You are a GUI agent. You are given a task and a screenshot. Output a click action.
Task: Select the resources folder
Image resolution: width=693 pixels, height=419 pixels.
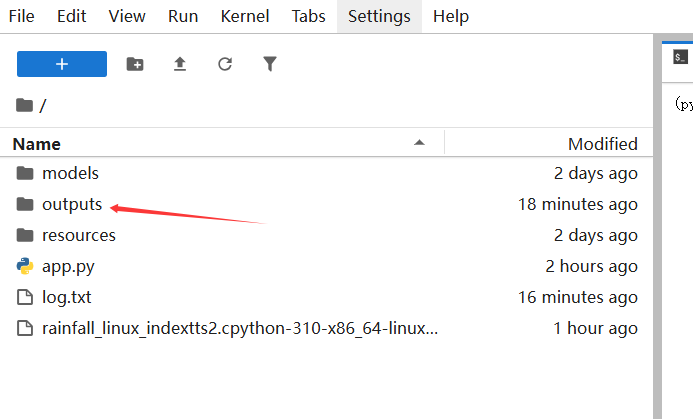[x=78, y=236]
